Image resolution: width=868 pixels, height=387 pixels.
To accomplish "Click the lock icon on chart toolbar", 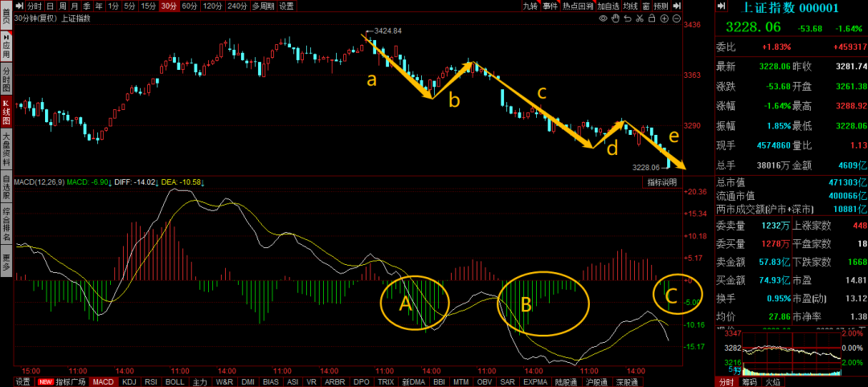I will point(651,18).
